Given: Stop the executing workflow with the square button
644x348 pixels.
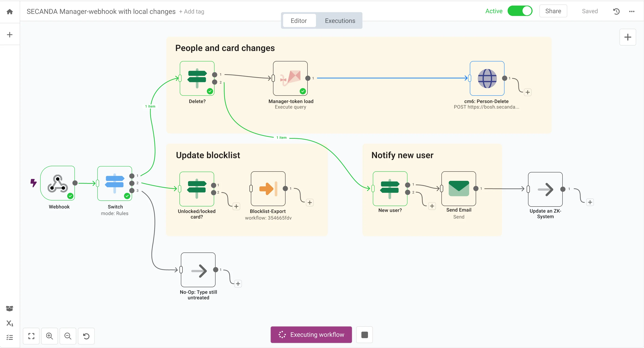Looking at the screenshot, I should (x=364, y=335).
